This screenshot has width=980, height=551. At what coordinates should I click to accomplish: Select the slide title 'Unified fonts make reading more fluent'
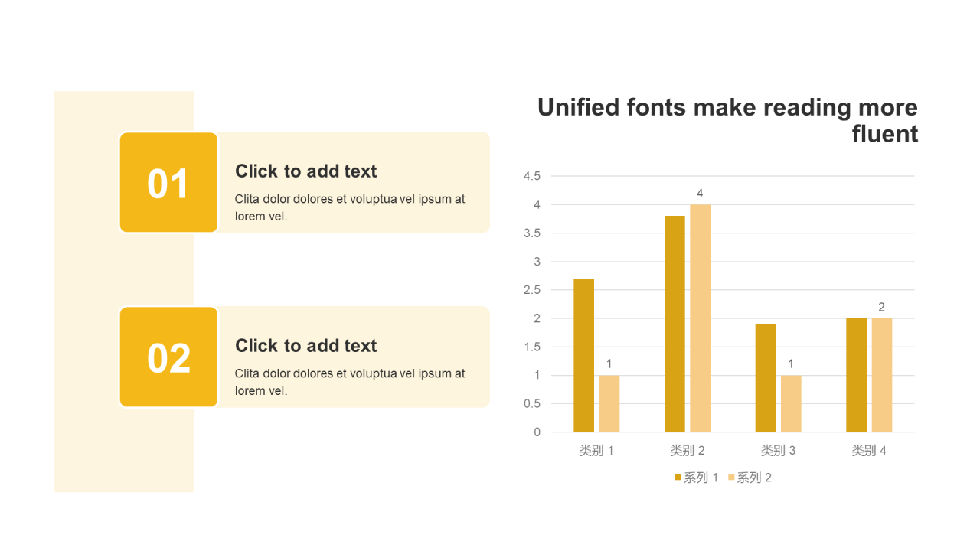[x=727, y=120]
